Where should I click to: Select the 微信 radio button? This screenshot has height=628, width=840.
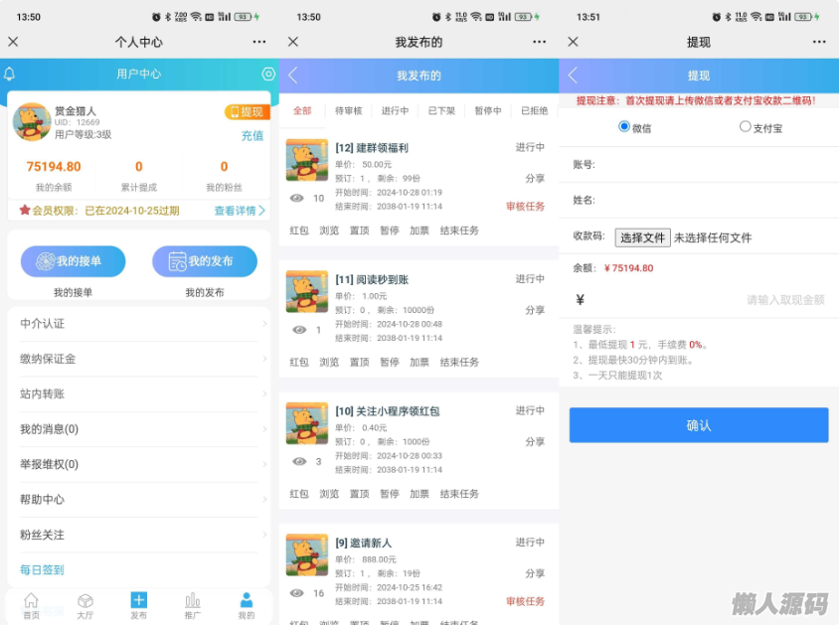coord(623,127)
